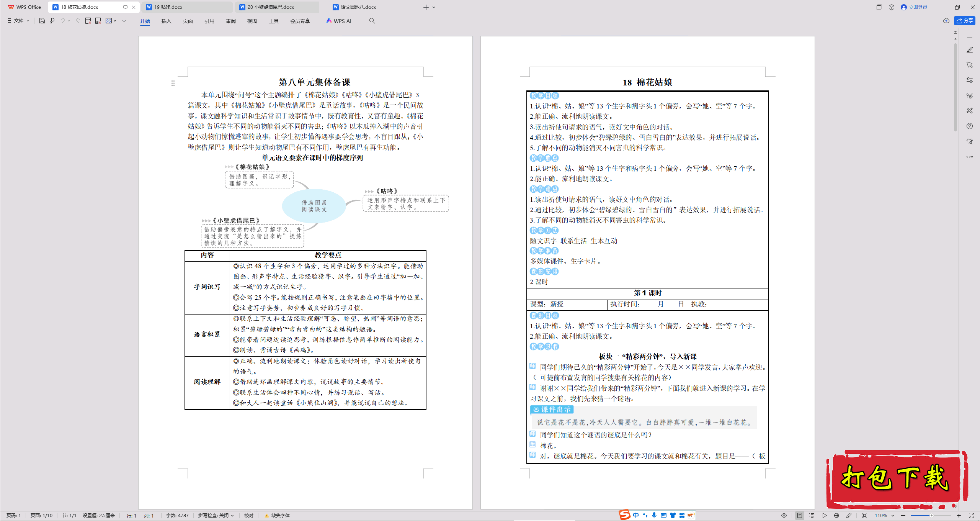The width and height of the screenshot is (980, 521).
Task: Select the 开始 ribbon tab
Action: tap(145, 21)
